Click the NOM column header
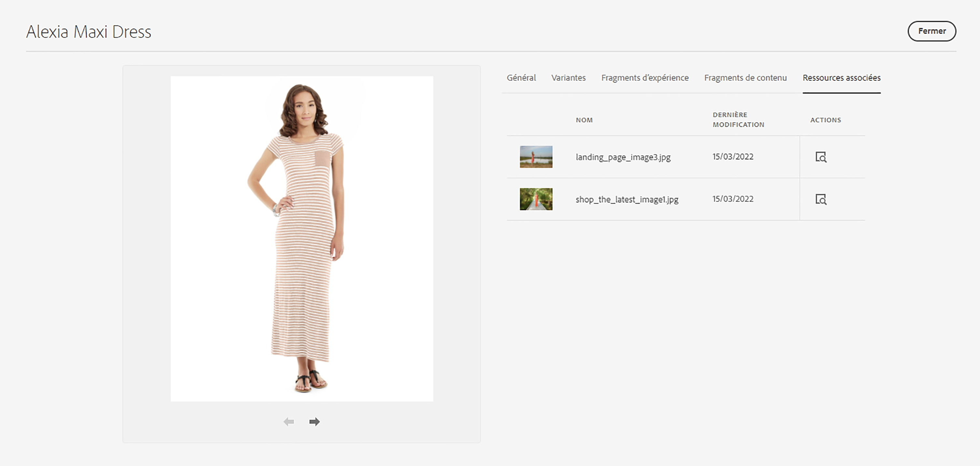980x466 pixels. (584, 120)
